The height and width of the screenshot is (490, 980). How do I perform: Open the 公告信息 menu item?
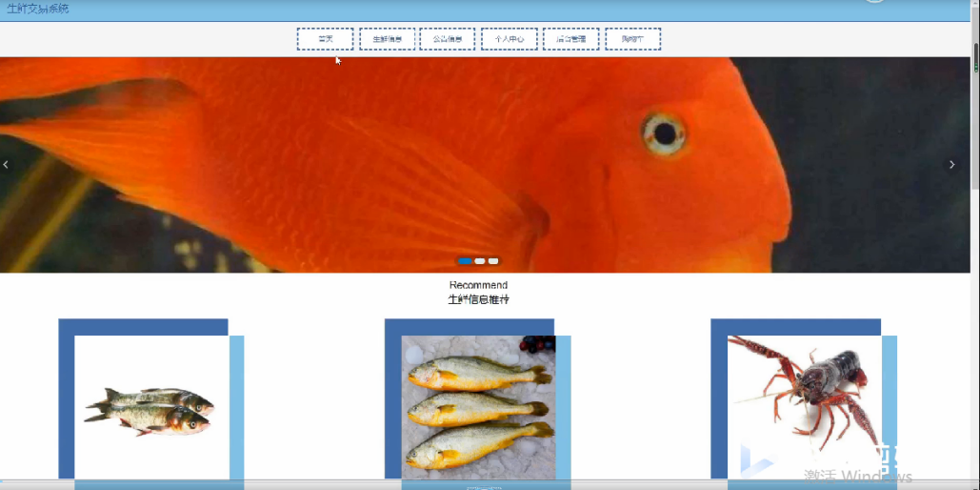[448, 39]
